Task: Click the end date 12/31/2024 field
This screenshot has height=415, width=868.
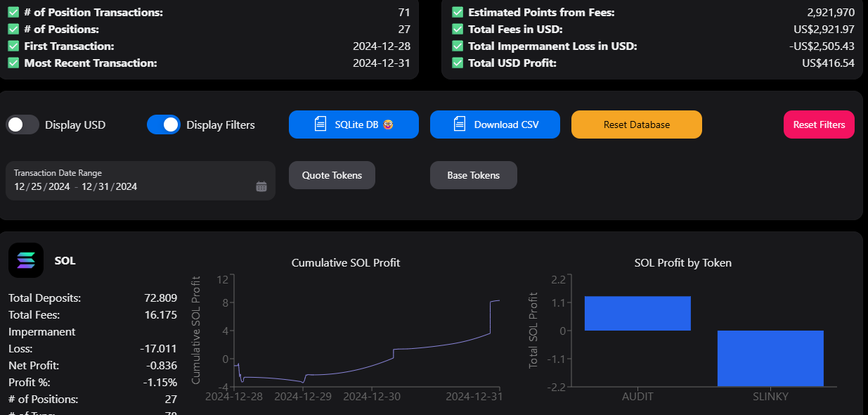Action: click(109, 186)
